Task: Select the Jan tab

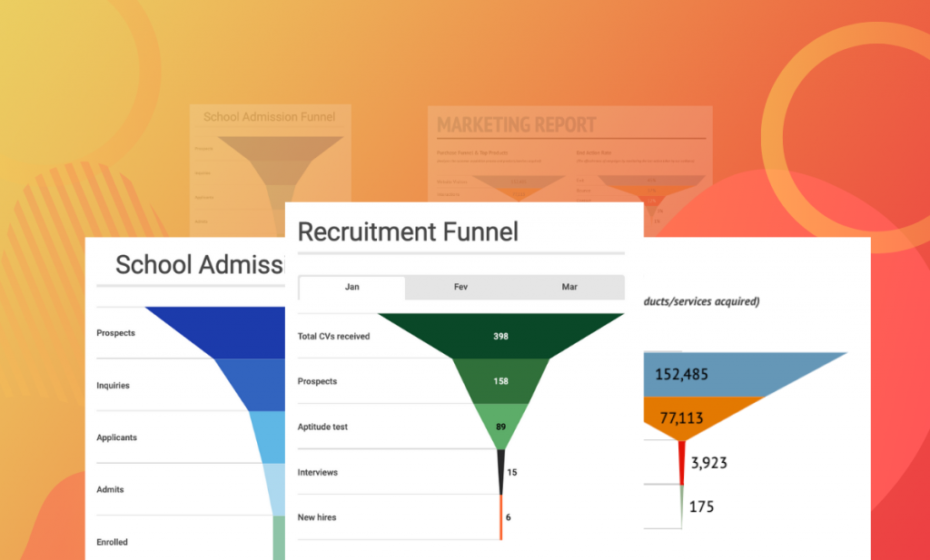Action: coord(351,287)
